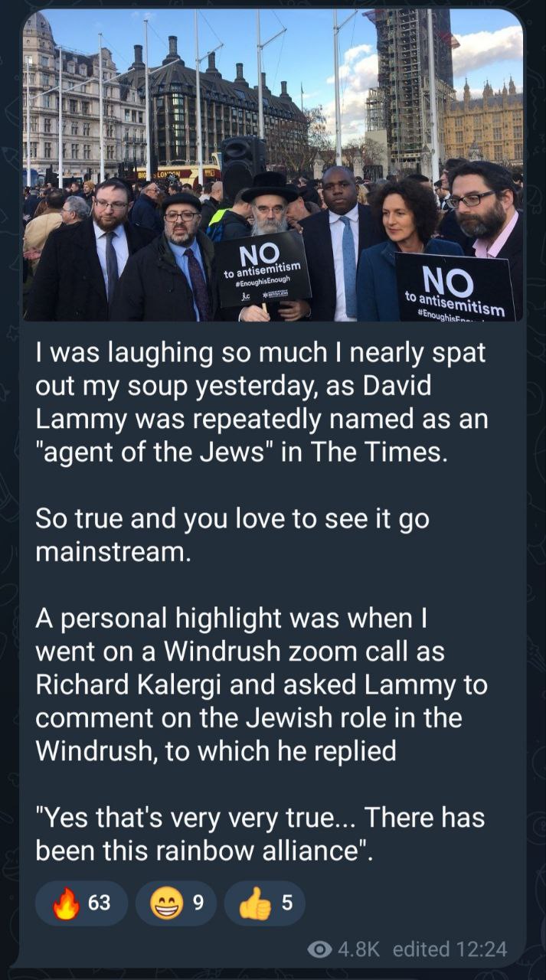Viewport: 546px width, 980px height.
Task: Click the "So true" paragraph
Action: pos(231,534)
